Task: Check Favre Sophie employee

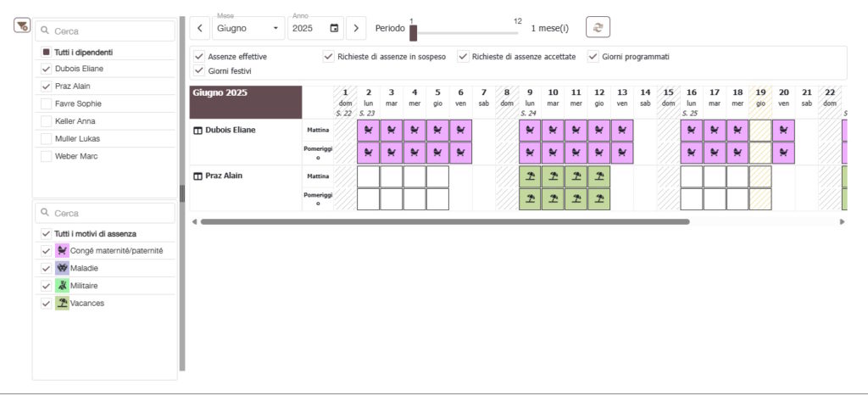Action: coord(46,103)
